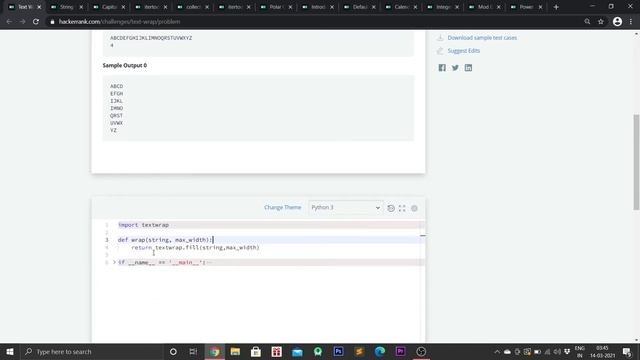Go forward with the browser forward arrow

tap(22, 22)
